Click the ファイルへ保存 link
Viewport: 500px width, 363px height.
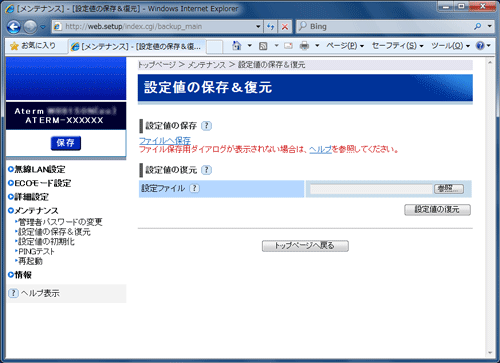[165, 141]
